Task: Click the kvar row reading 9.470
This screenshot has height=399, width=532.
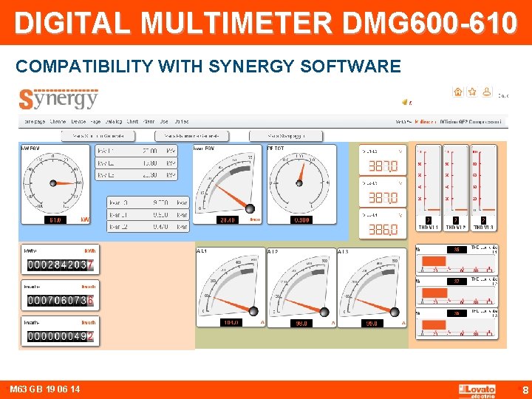Action: point(149,227)
